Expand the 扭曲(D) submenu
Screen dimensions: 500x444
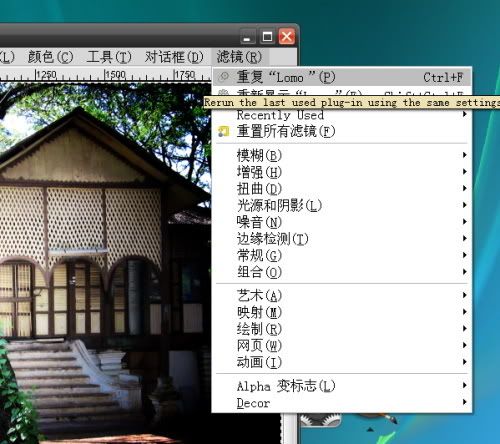342,189
